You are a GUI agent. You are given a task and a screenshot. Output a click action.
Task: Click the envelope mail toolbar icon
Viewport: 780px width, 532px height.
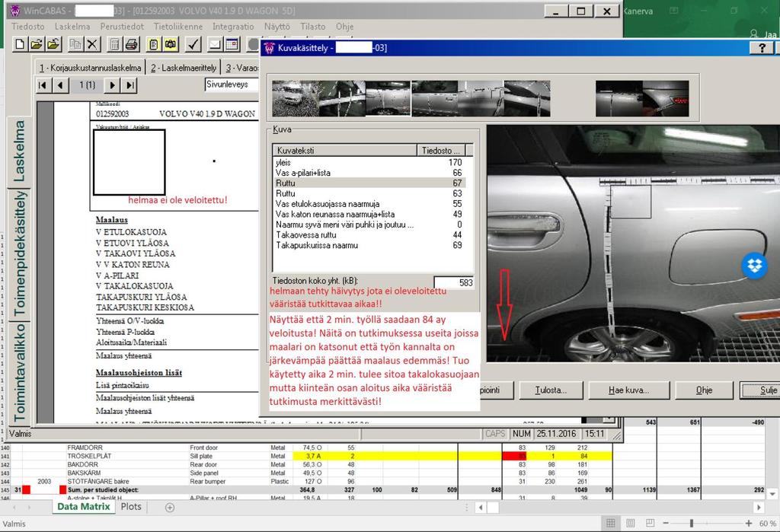coord(215,44)
